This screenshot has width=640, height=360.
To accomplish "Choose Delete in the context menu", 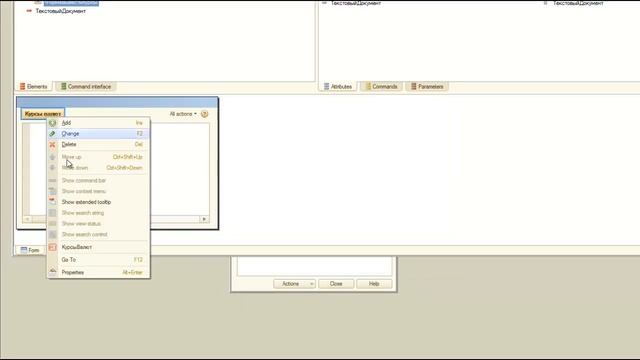I will [x=98, y=144].
